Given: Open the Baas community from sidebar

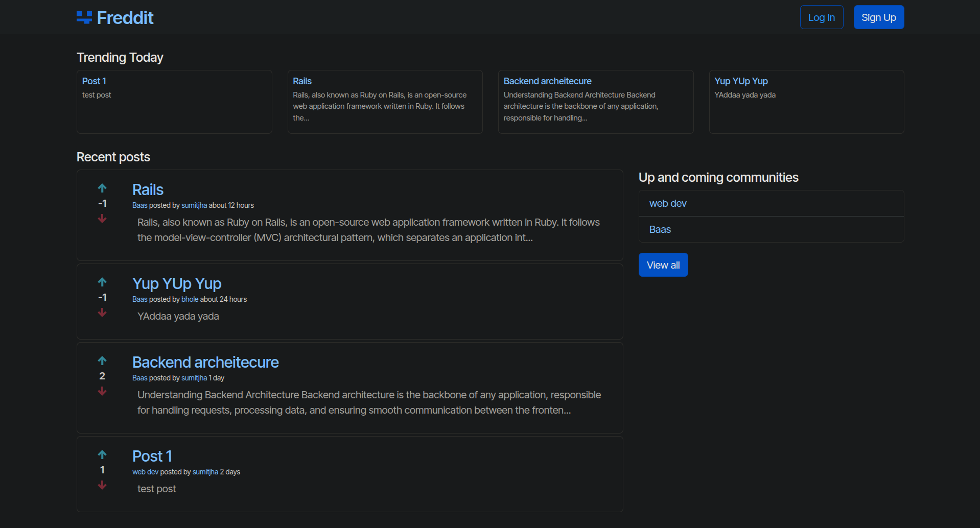Looking at the screenshot, I should pos(660,229).
